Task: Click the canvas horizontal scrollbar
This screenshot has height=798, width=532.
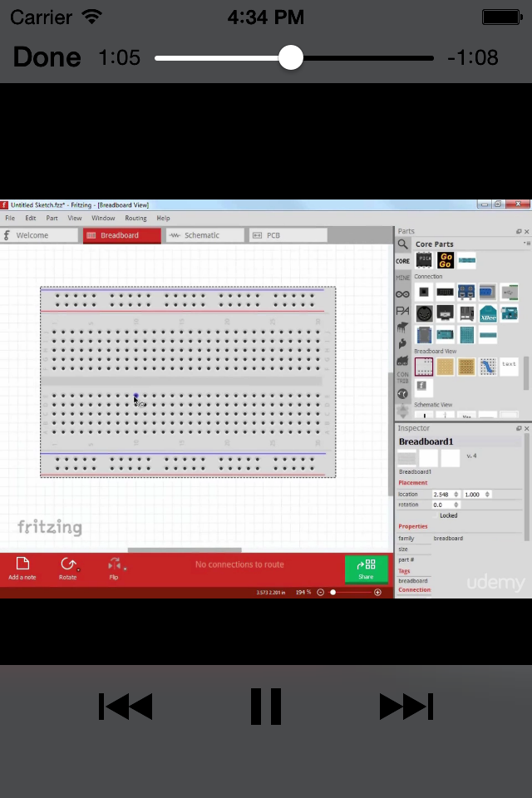Action: [185, 549]
